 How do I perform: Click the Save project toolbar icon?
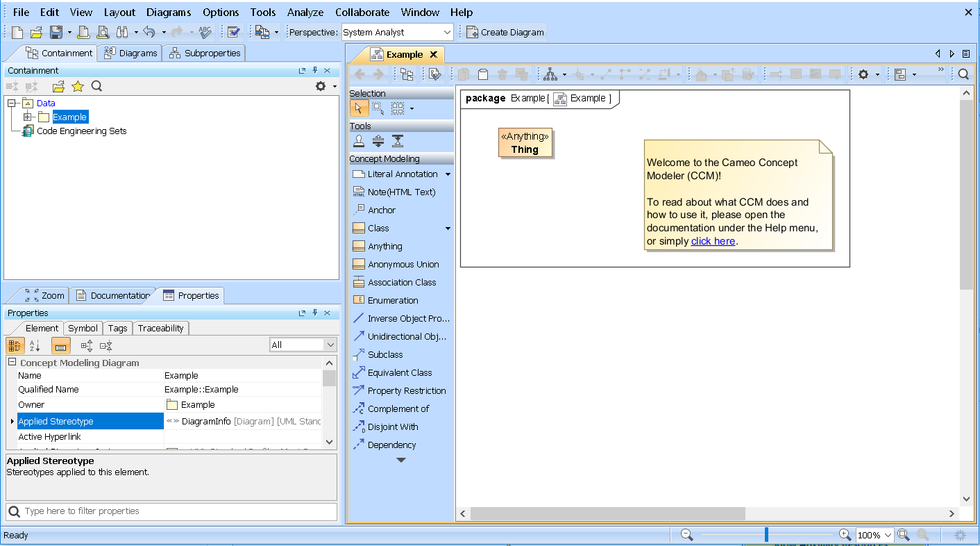click(x=56, y=32)
